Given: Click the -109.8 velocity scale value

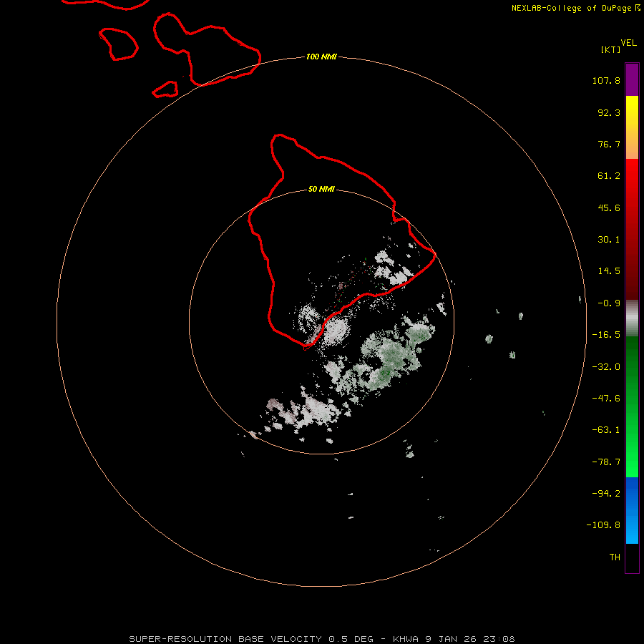Looking at the screenshot, I should (603, 525).
